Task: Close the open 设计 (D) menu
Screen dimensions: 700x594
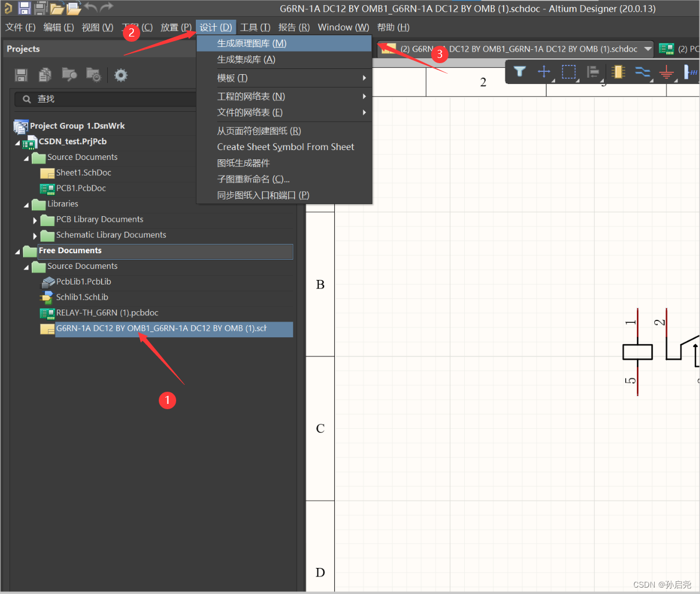Action: 216,27
